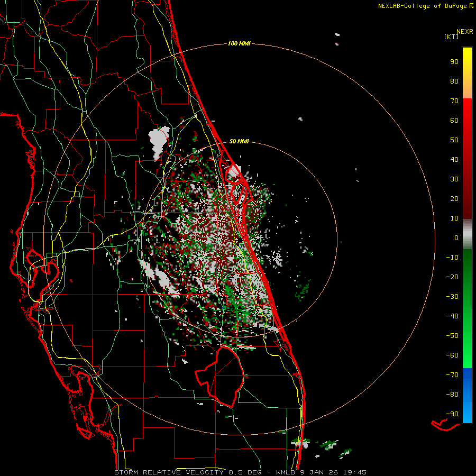Click the -60 value on the velocity scale
Viewport: 476px width, 476px height.
[x=452, y=355]
